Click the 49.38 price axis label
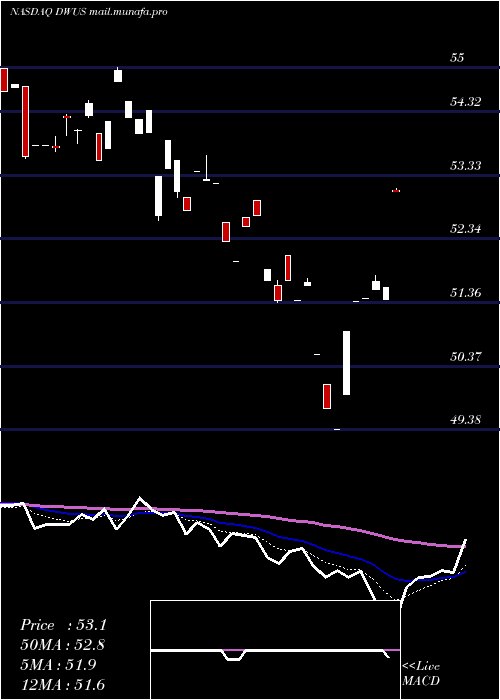 [x=465, y=420]
